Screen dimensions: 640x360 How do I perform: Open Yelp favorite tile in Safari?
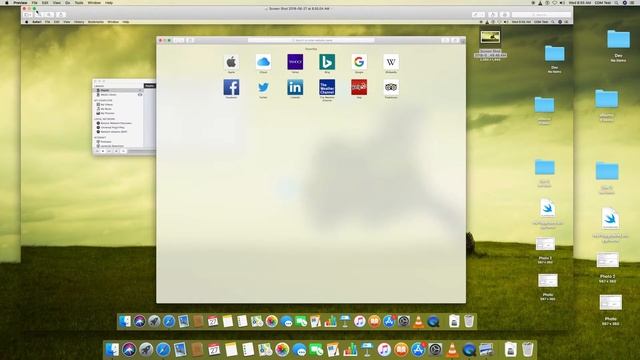tap(359, 87)
